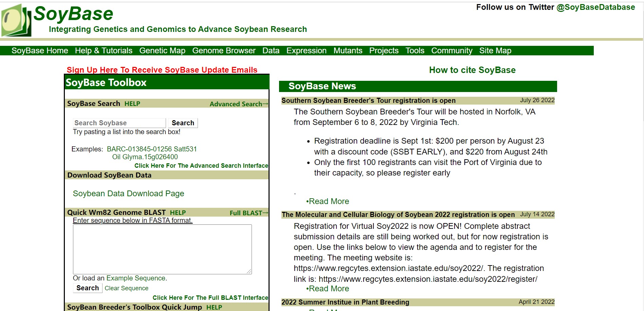
Task: Load the Example Sequence
Action: tap(136, 278)
